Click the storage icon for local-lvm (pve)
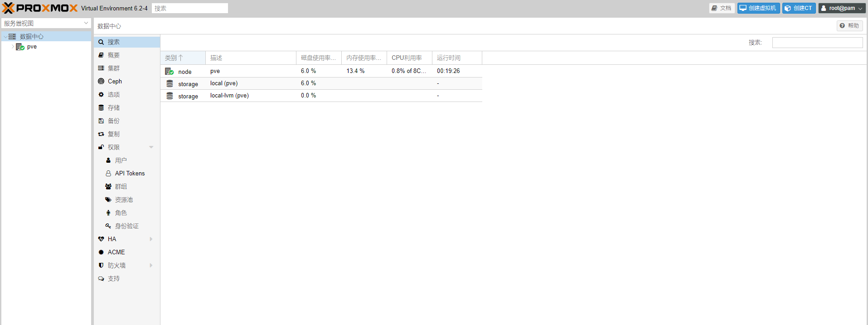This screenshot has width=868, height=325. tap(170, 96)
